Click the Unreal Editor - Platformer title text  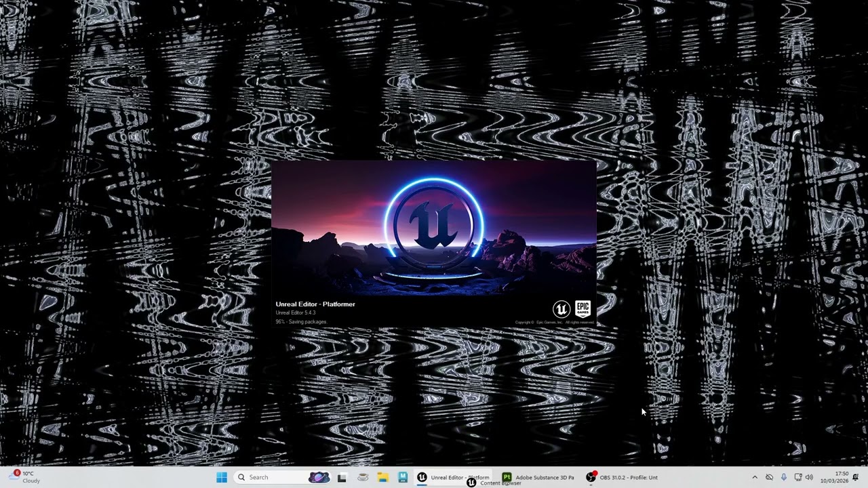(x=315, y=304)
